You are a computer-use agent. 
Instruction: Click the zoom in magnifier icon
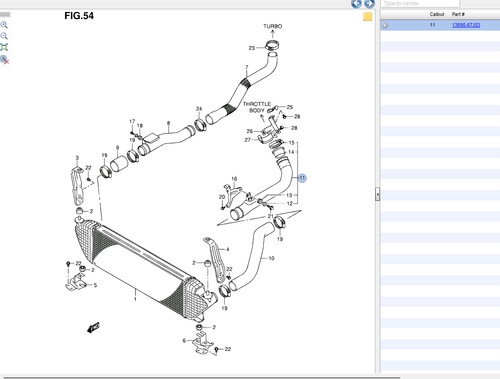[x=4, y=25]
